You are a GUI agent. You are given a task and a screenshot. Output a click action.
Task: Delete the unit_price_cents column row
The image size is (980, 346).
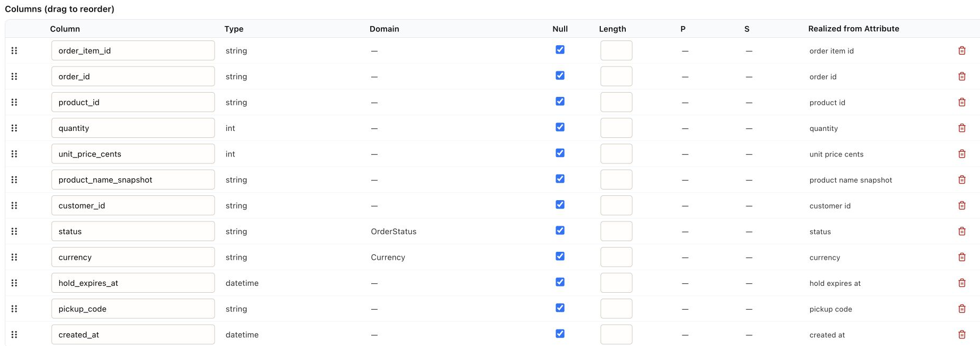[962, 154]
